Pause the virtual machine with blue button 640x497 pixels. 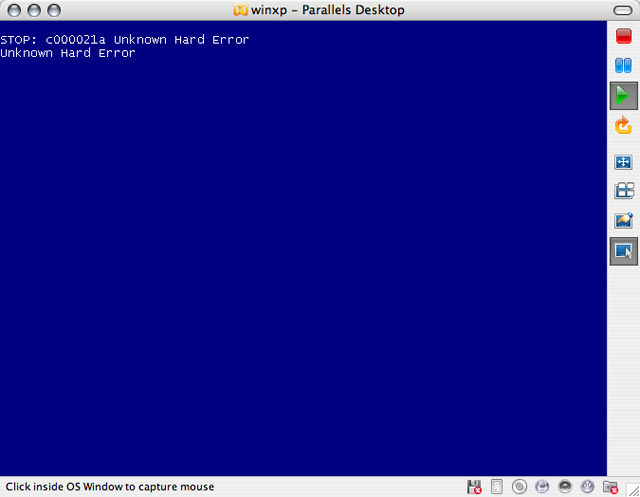tap(623, 67)
